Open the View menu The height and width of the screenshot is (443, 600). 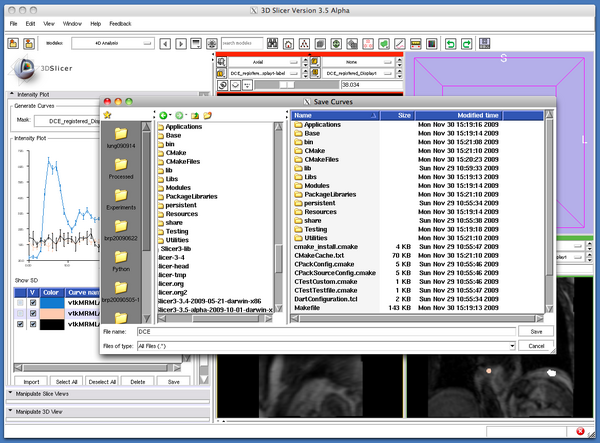tap(51, 22)
